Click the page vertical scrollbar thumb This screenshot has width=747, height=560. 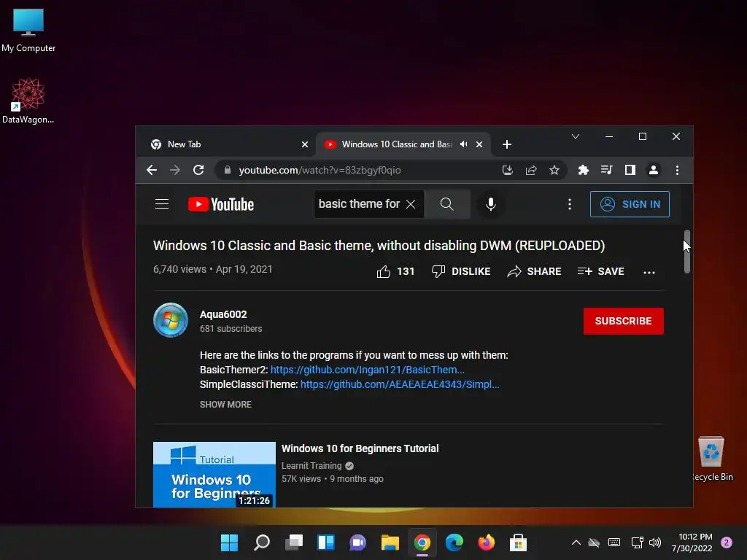(x=686, y=252)
